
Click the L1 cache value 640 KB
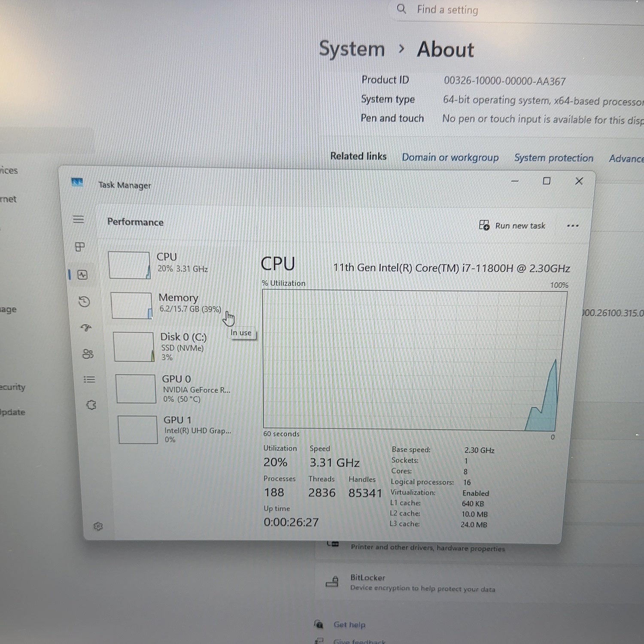(473, 504)
